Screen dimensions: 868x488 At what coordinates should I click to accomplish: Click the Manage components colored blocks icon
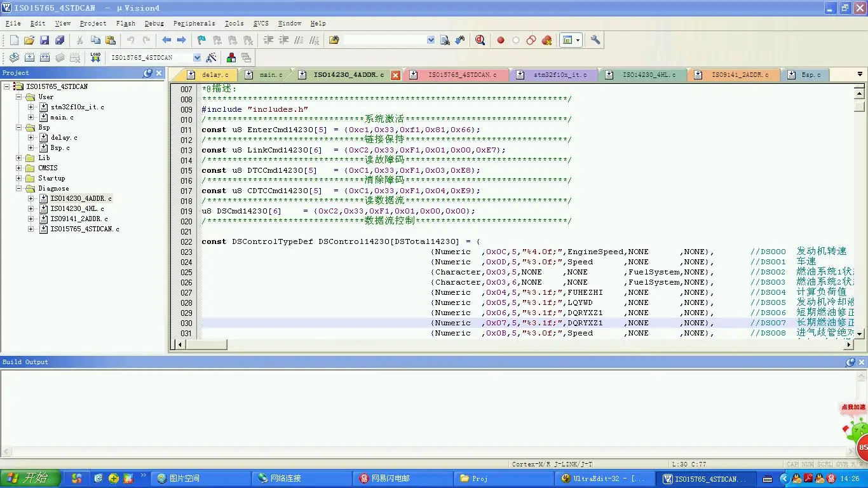point(231,57)
